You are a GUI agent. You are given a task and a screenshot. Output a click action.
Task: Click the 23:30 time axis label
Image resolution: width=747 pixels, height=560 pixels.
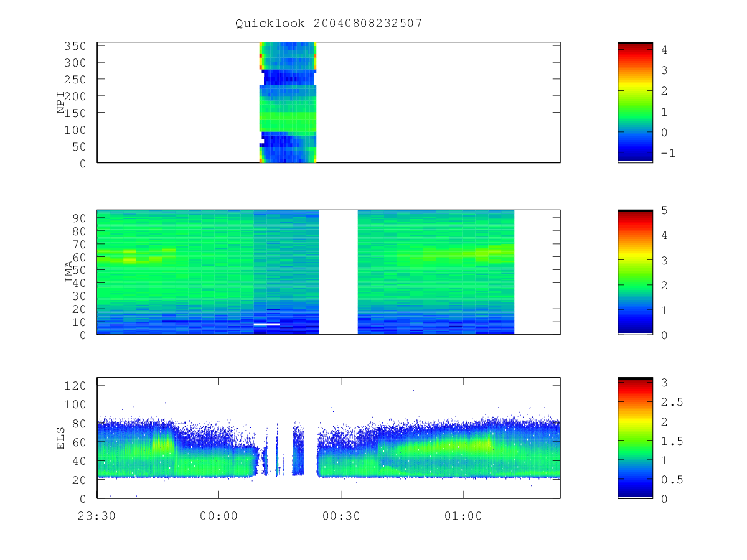pos(96,516)
